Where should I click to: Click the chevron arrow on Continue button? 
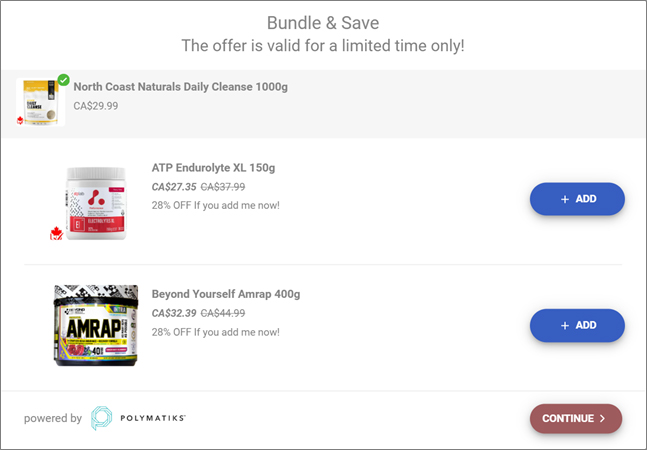click(x=602, y=418)
